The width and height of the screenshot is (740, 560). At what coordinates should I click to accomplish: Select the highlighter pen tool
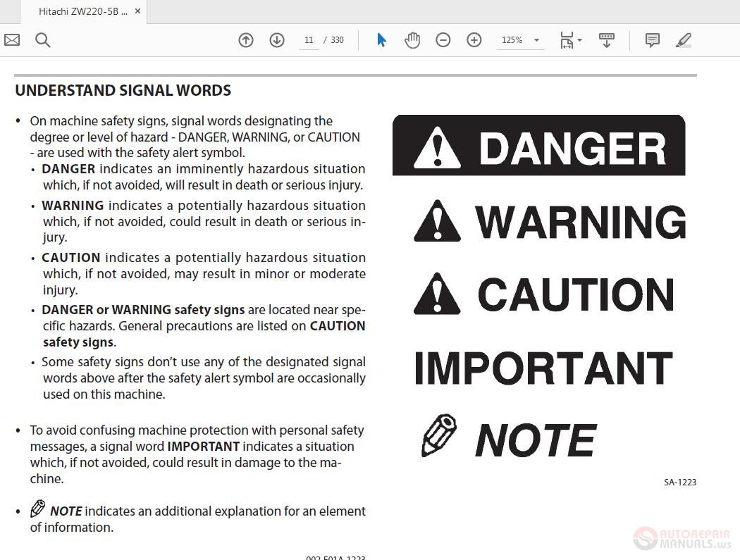tap(684, 40)
